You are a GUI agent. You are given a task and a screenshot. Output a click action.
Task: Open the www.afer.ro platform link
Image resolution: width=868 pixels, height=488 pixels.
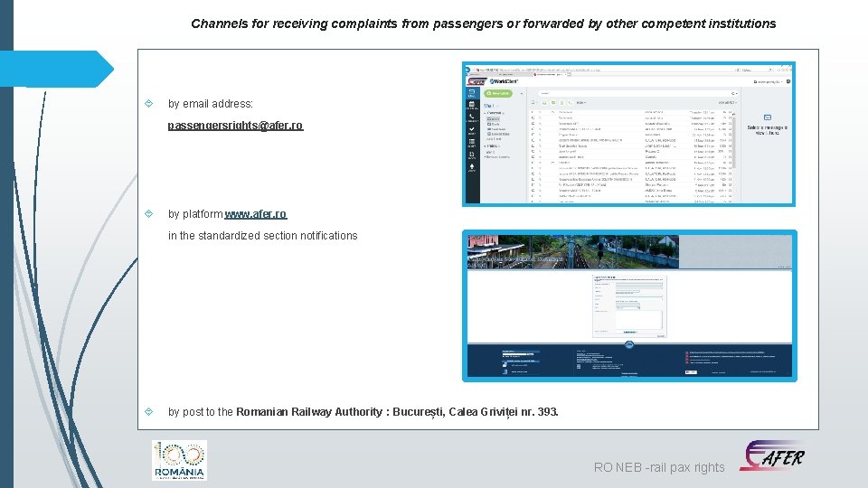click(x=256, y=214)
